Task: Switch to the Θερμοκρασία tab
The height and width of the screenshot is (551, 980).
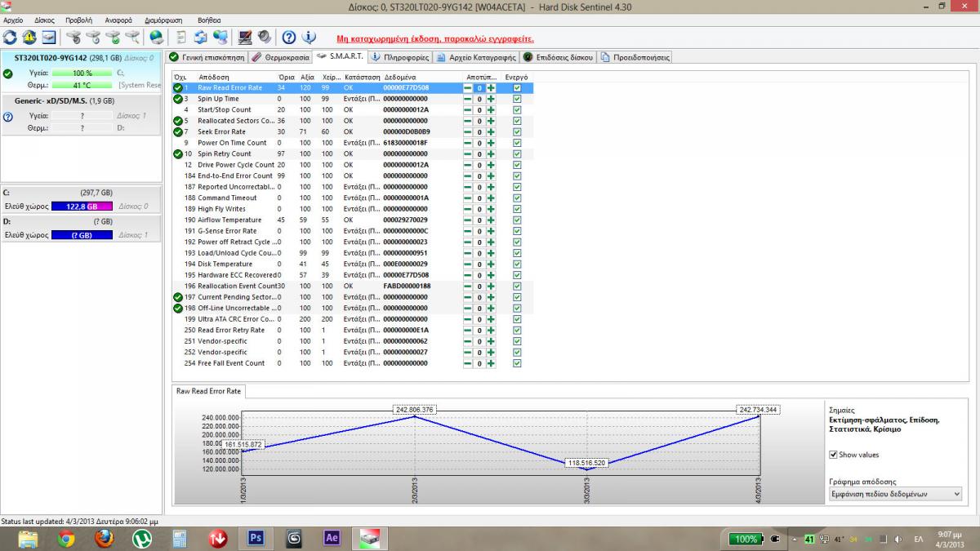Action: click(280, 57)
